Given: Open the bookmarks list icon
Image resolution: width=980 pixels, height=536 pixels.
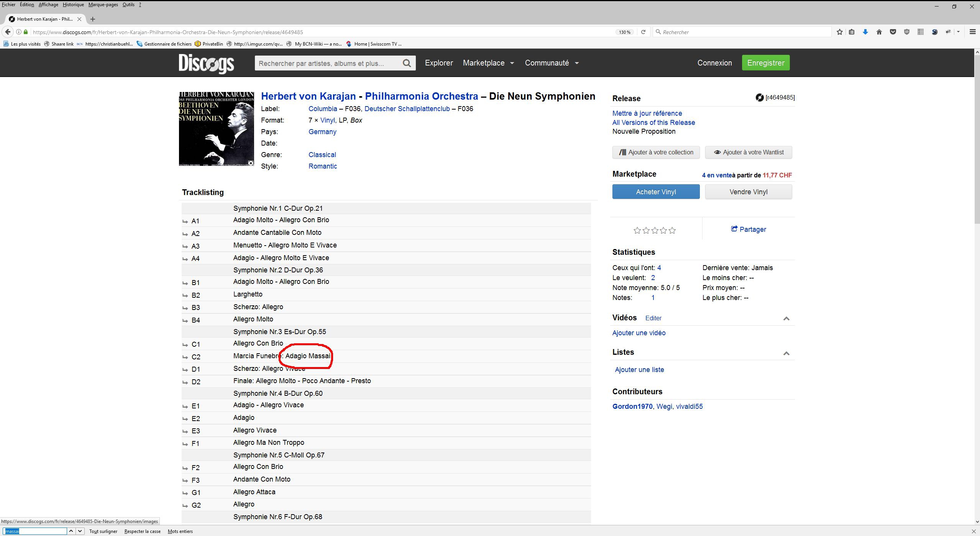Looking at the screenshot, I should (852, 32).
